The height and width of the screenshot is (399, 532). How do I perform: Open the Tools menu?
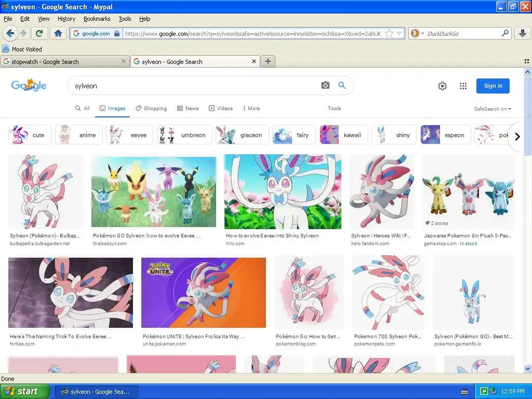125,19
